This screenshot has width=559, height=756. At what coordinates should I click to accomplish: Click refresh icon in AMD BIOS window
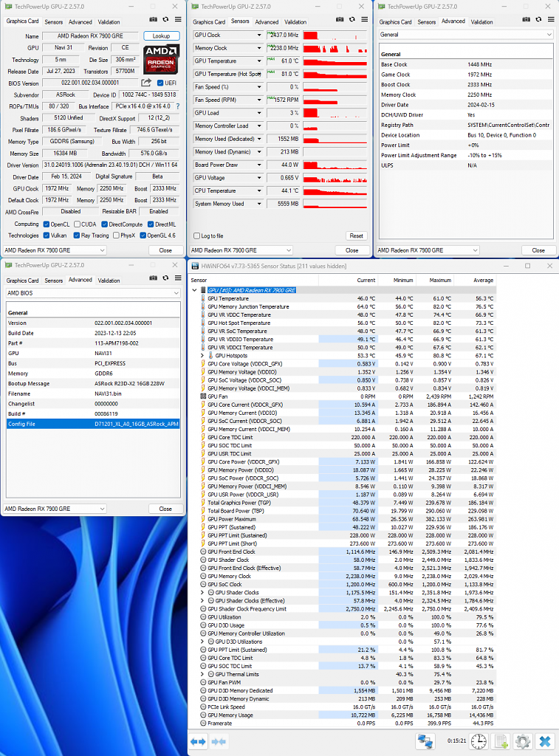pyautogui.click(x=165, y=278)
